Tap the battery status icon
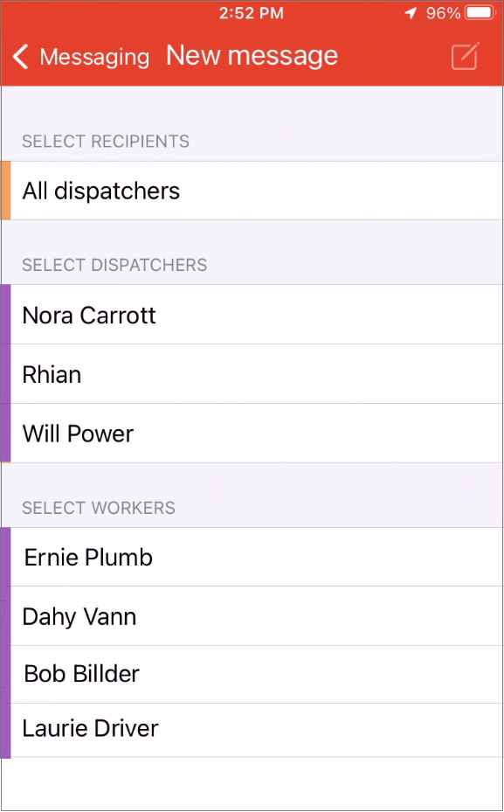 (x=480, y=13)
